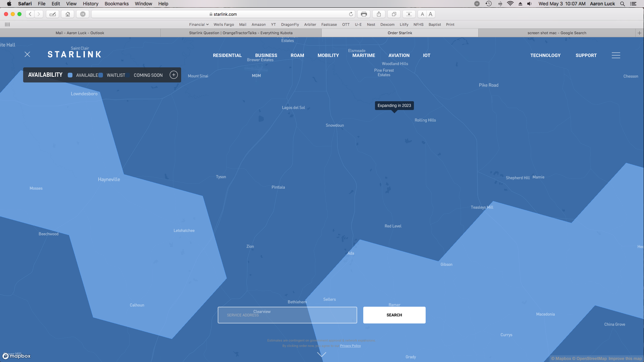Go to Safari home page icon
Image resolution: width=644 pixels, height=362 pixels.
coord(68,14)
